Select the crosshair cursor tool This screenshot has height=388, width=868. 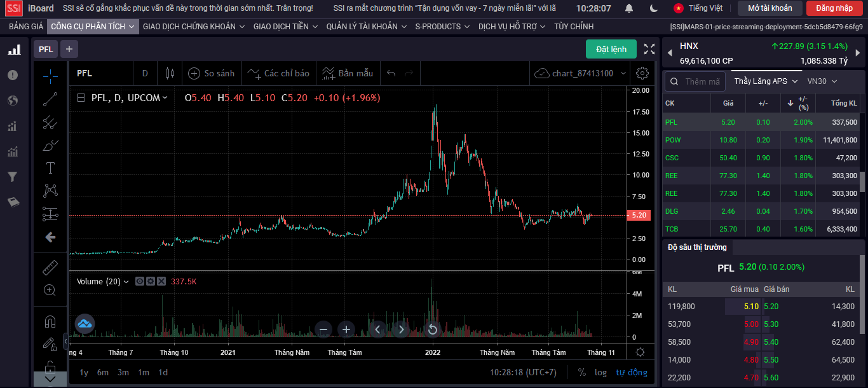(x=50, y=76)
